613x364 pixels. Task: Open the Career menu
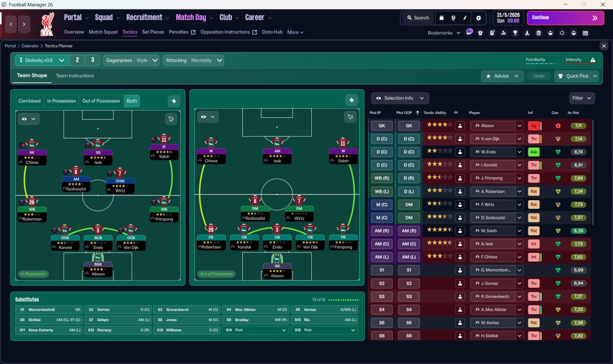[259, 18]
